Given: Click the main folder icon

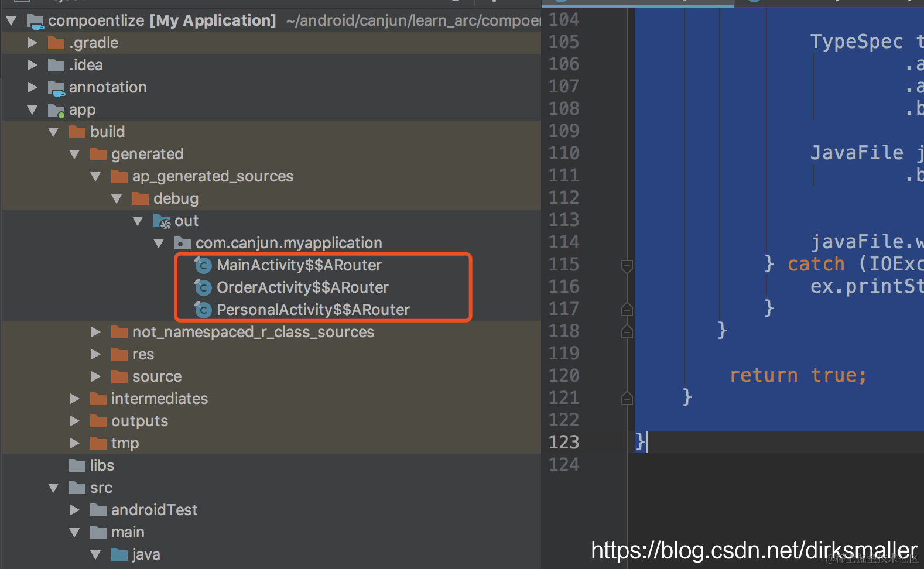Looking at the screenshot, I should [x=98, y=532].
